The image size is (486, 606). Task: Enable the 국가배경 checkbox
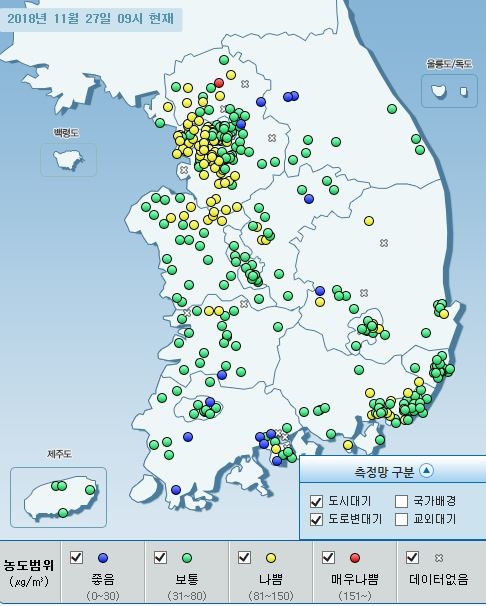[401, 502]
